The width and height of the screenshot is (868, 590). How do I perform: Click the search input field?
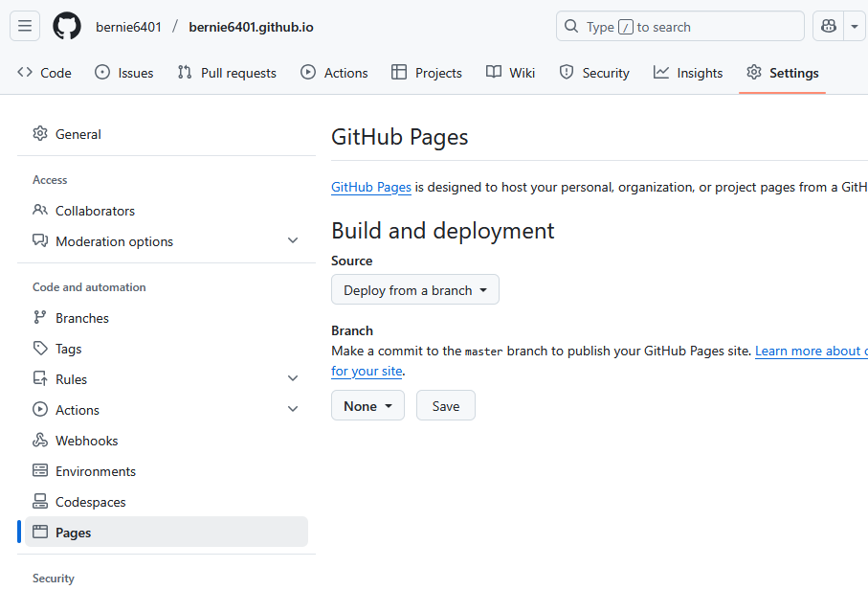[x=679, y=26]
